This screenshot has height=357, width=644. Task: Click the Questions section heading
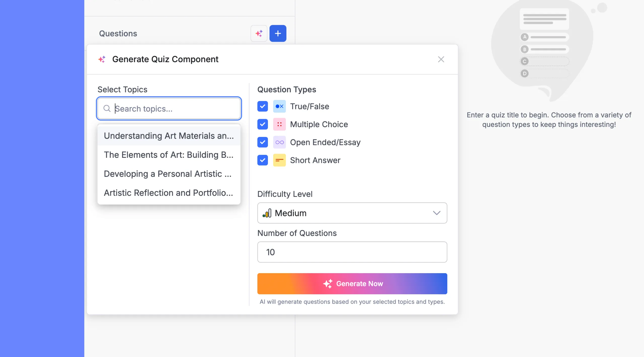[118, 33]
